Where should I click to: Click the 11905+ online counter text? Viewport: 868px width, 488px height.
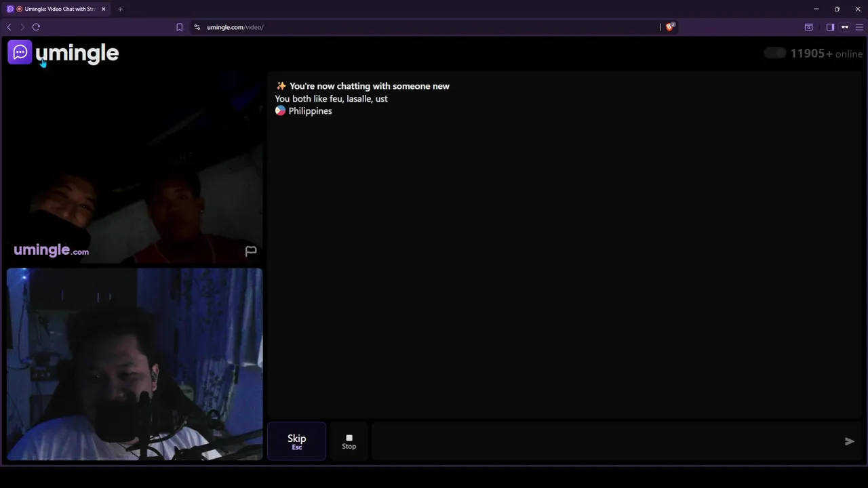coord(827,54)
